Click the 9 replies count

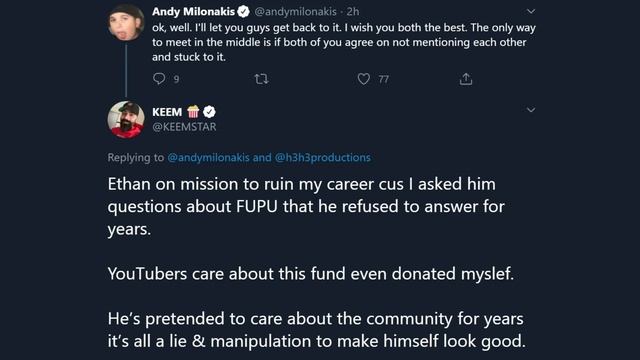176,79
